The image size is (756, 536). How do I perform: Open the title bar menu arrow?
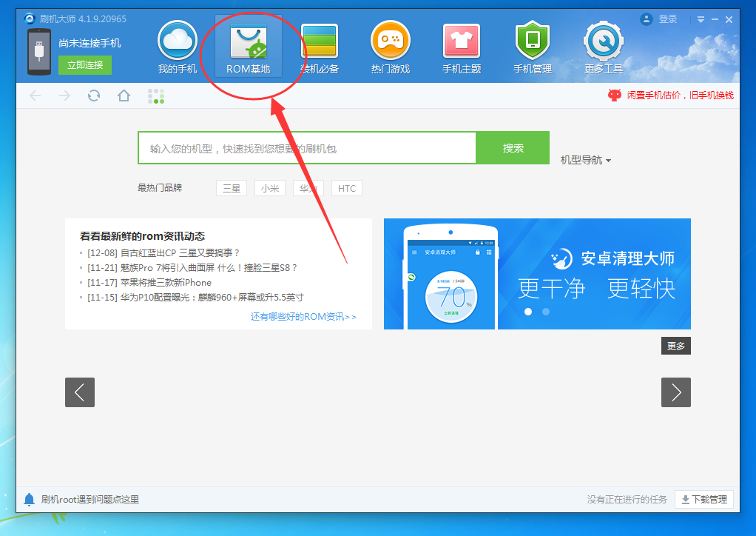(699, 19)
